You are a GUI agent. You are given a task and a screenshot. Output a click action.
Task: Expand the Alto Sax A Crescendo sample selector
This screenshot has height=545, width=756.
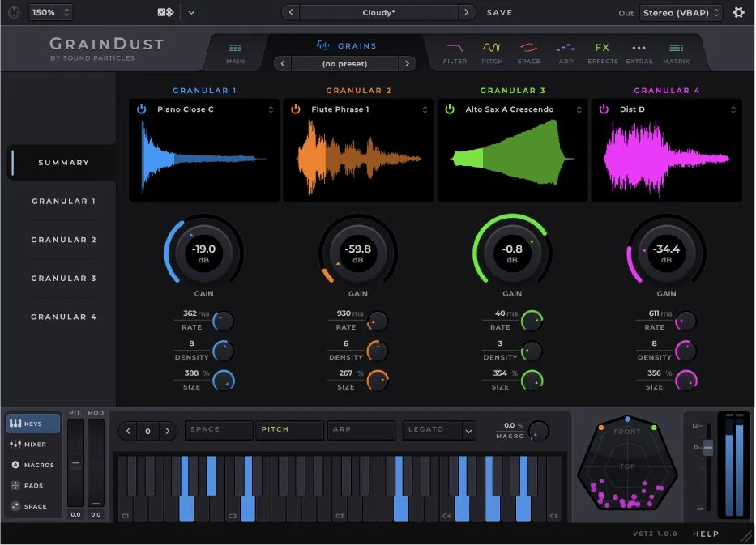tap(579, 110)
